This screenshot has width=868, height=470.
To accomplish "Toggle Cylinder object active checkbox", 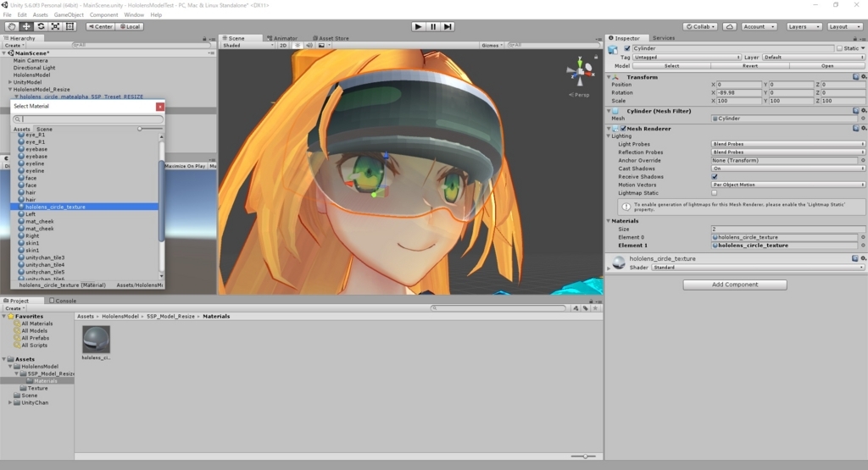I will pos(627,48).
